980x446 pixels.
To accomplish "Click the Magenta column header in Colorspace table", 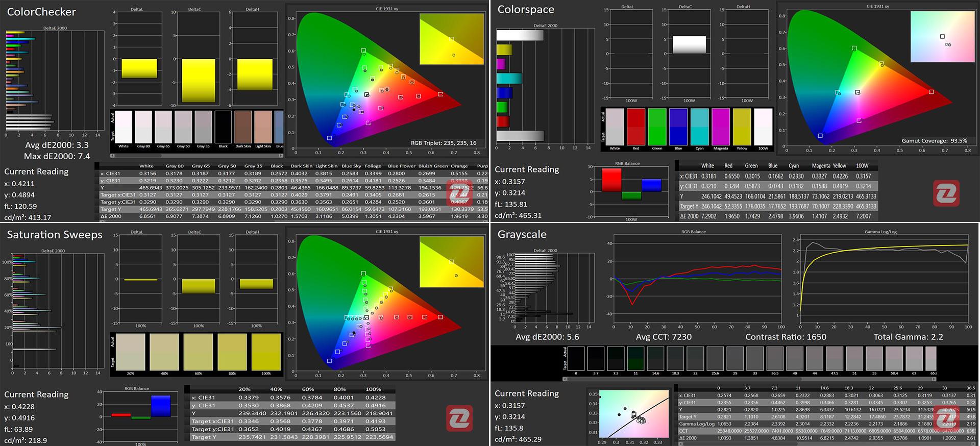I will [821, 166].
